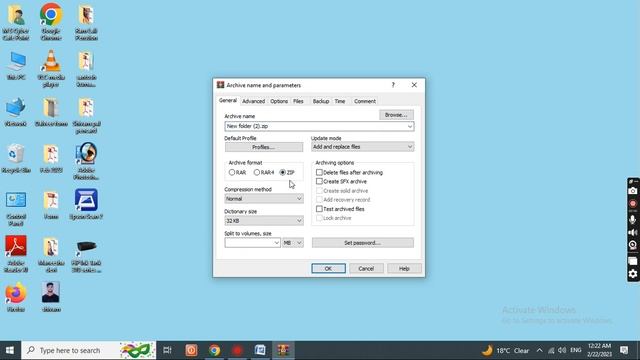The image size is (640, 360).
Task: Select General tab
Action: 228,100
